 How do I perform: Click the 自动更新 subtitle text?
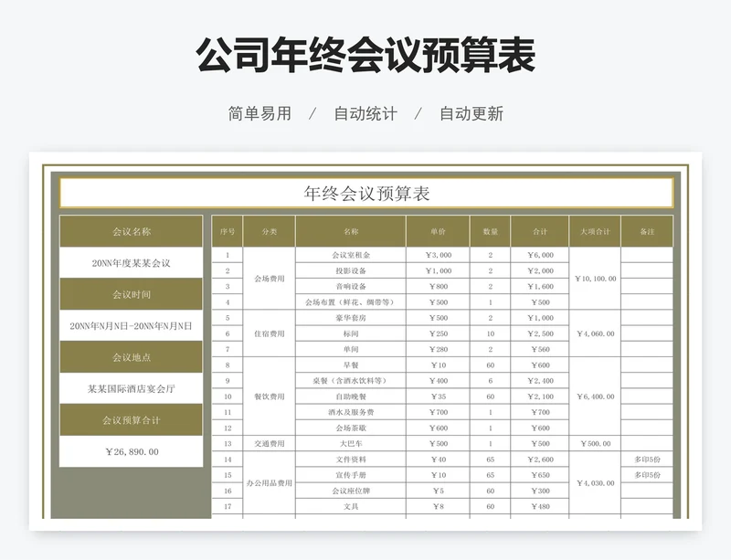click(x=471, y=113)
